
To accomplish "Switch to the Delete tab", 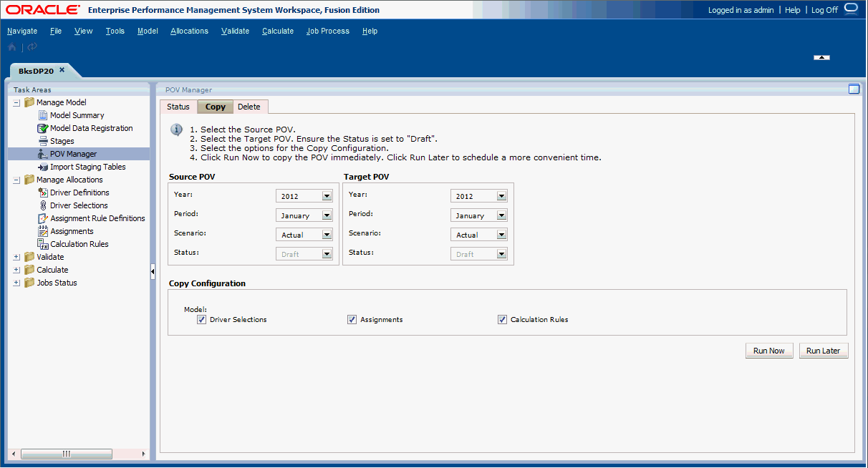I will click(x=249, y=107).
